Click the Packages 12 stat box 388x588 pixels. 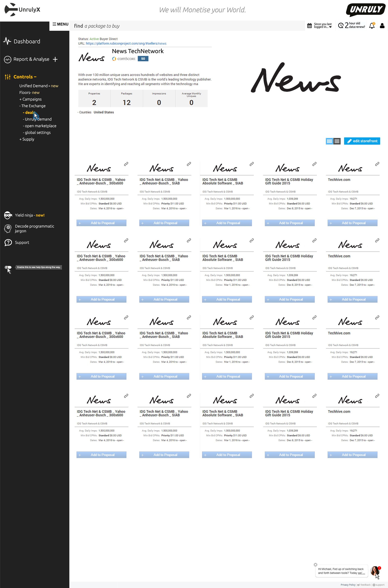[x=127, y=99]
